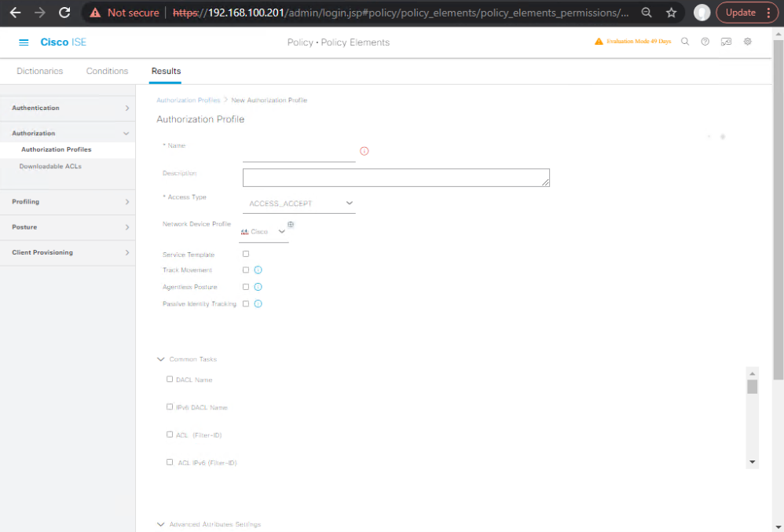
Task: Click the main page vertical scrollbar
Action: click(779, 210)
